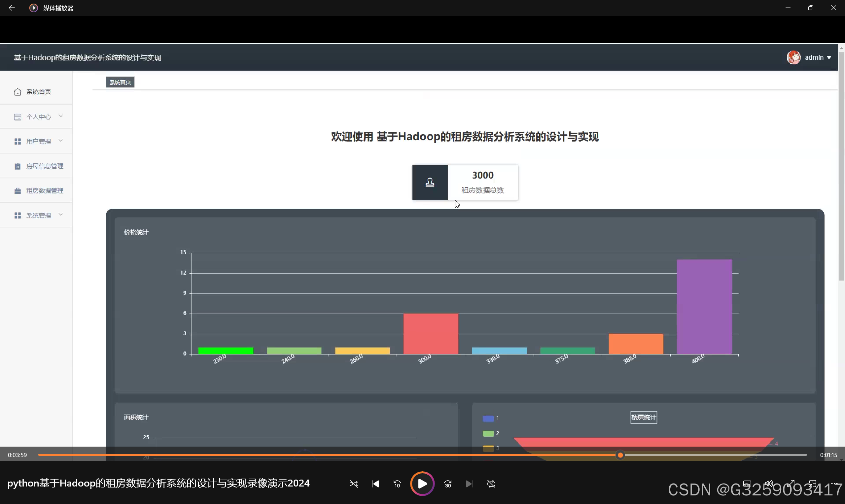Expand the 系统管理 sidebar chevron
Screen dimensions: 845x504
(x=61, y=215)
